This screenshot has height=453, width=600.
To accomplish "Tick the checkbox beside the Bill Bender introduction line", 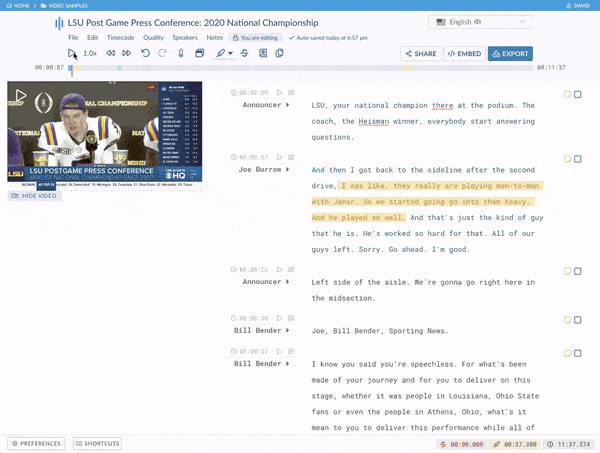I will point(578,319).
